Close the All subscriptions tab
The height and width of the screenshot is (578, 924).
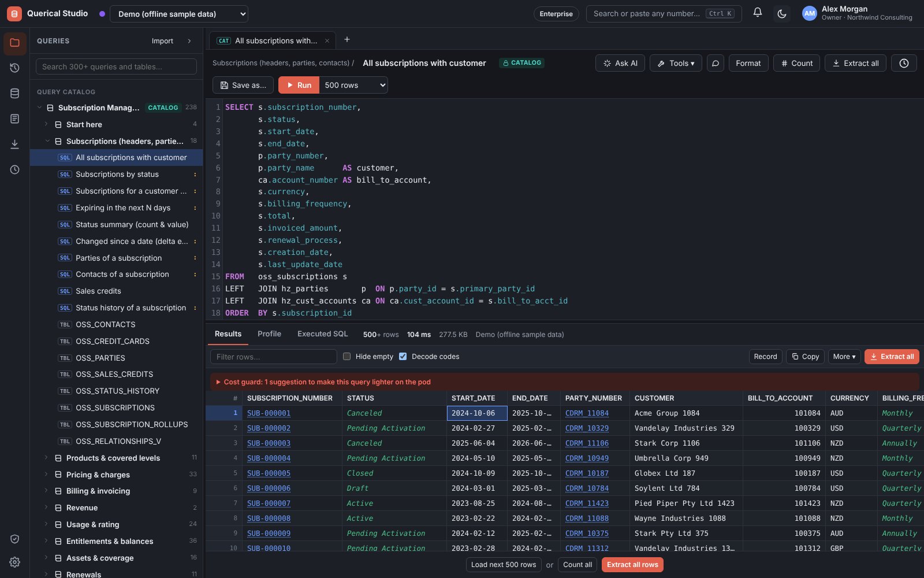(x=327, y=40)
